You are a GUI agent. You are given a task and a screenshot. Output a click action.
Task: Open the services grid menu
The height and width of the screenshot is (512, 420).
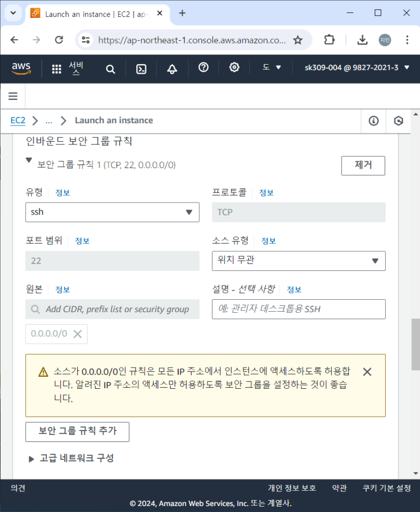[x=57, y=69]
